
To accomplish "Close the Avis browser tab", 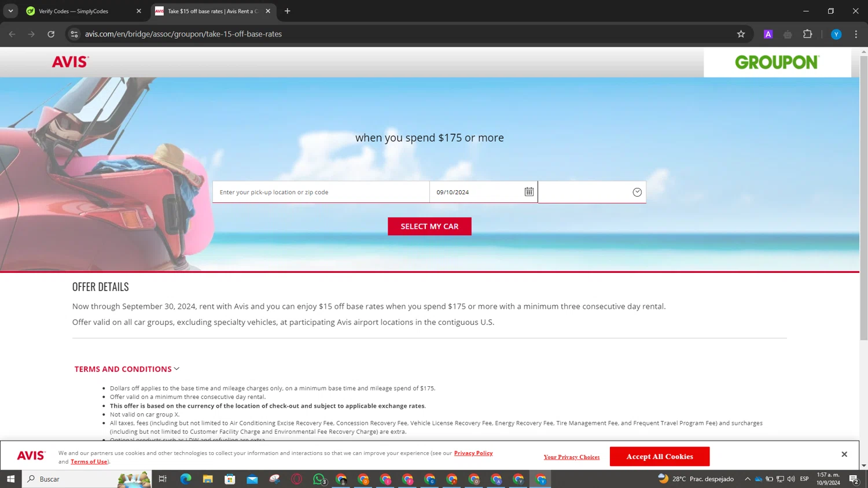I will coord(268,11).
